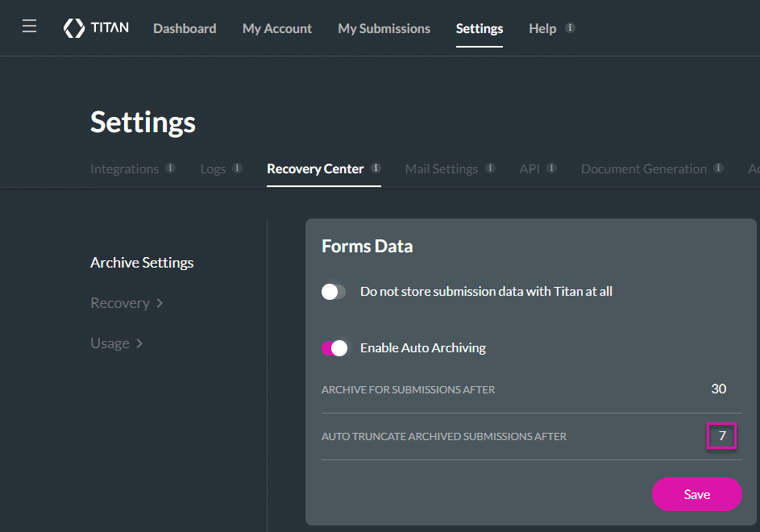Select Archive Settings in the sidebar

click(x=142, y=263)
